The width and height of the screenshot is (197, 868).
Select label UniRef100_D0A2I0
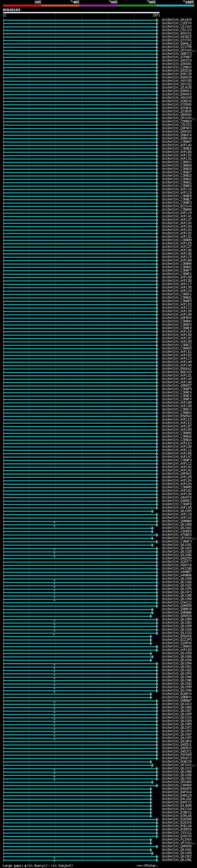[x=177, y=603]
